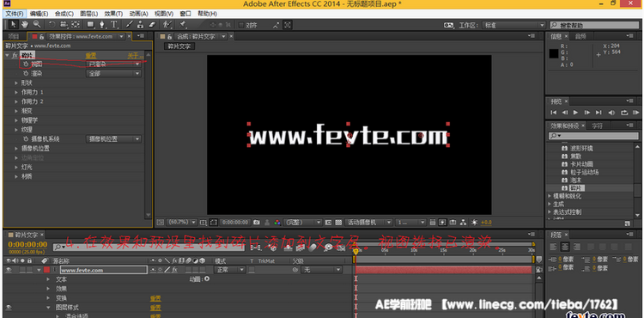The image size is (644, 318).
Task: Open the 渲染 dropdown showing 全部
Action: click(x=113, y=74)
